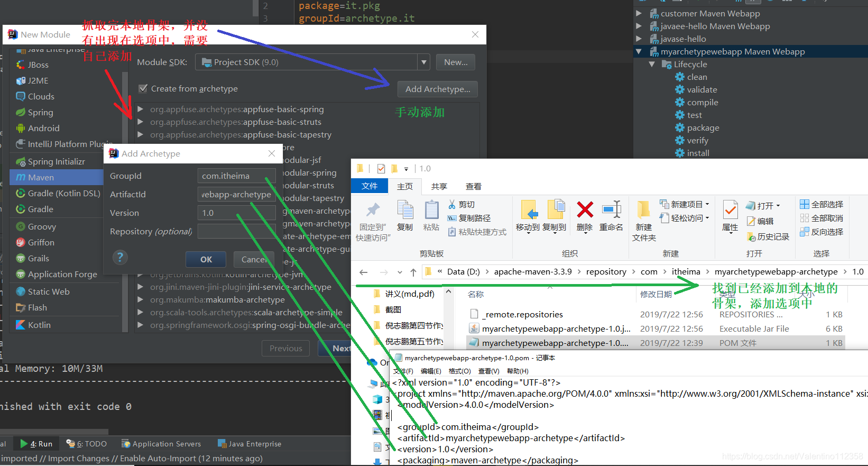Expand appfuse-basic-tapestry archetype entry

[141, 134]
